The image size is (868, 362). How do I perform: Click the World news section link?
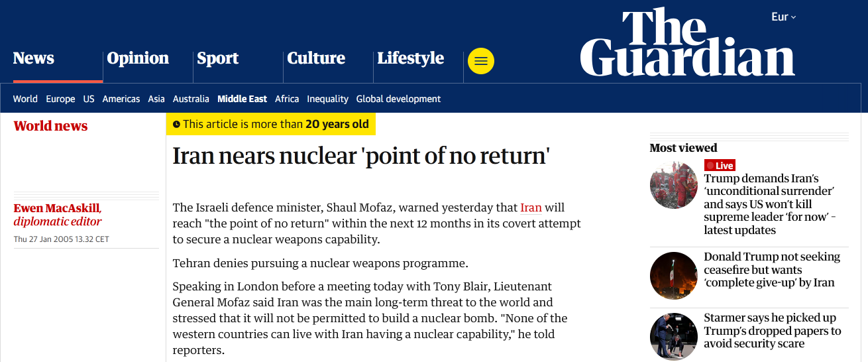pos(50,126)
